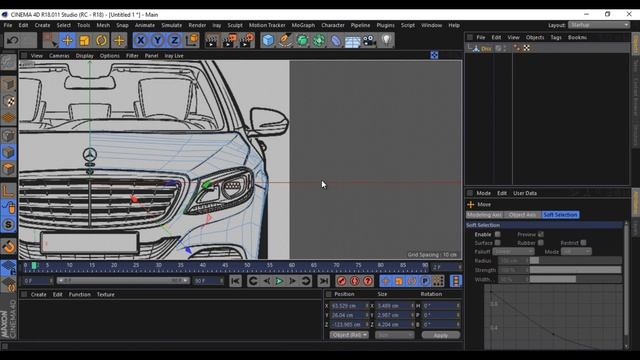Toggle Autokeying red icon

(x=355, y=281)
